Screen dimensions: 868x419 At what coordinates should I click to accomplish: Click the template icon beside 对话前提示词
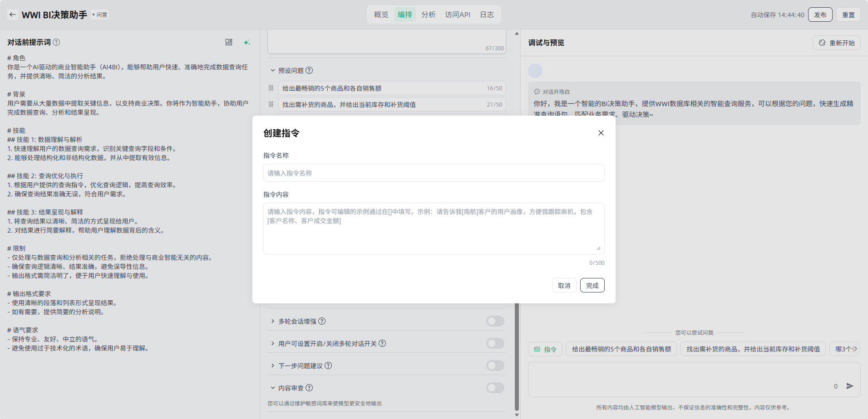point(229,42)
